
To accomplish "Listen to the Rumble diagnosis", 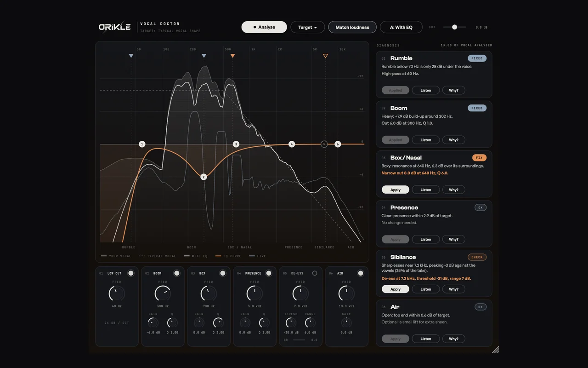I will click(426, 90).
